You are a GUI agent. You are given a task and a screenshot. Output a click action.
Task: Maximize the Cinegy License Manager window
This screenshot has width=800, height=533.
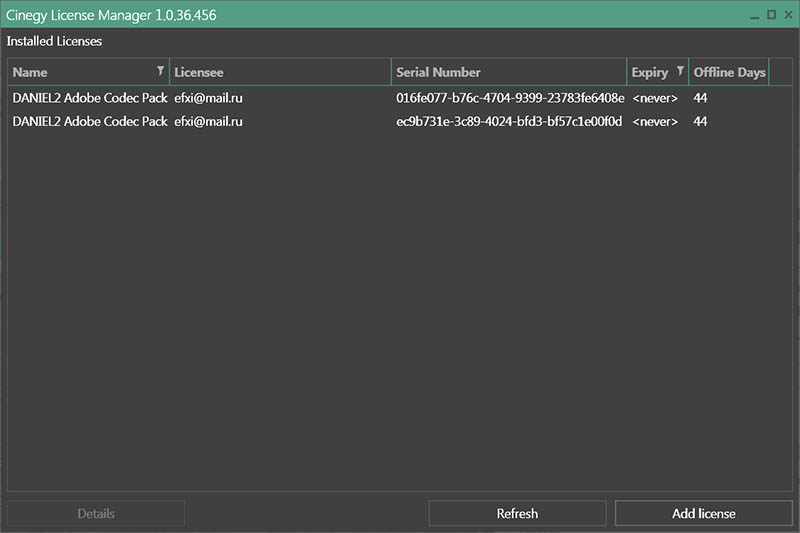pyautogui.click(x=771, y=15)
